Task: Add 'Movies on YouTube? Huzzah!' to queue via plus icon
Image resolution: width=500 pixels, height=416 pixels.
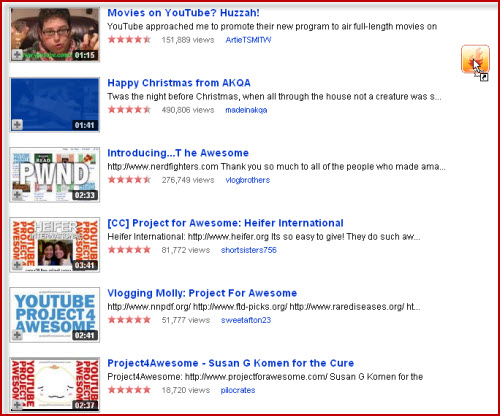Action: pos(17,54)
